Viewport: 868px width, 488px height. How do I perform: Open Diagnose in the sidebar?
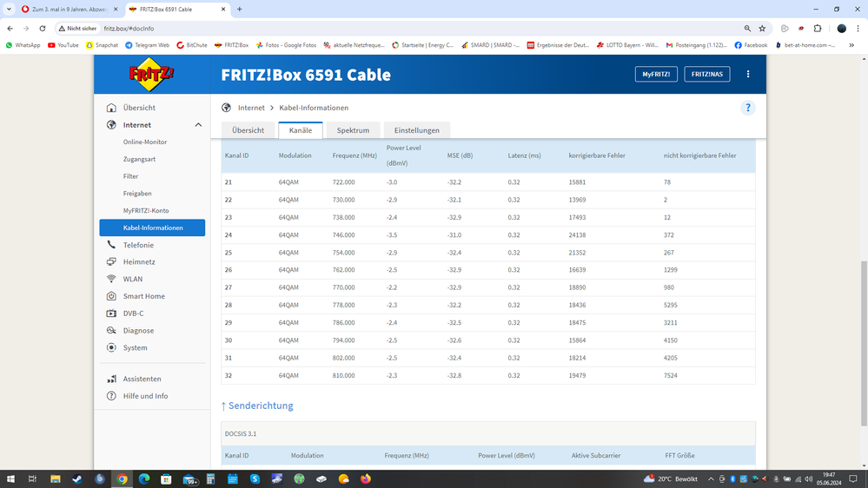(x=138, y=331)
